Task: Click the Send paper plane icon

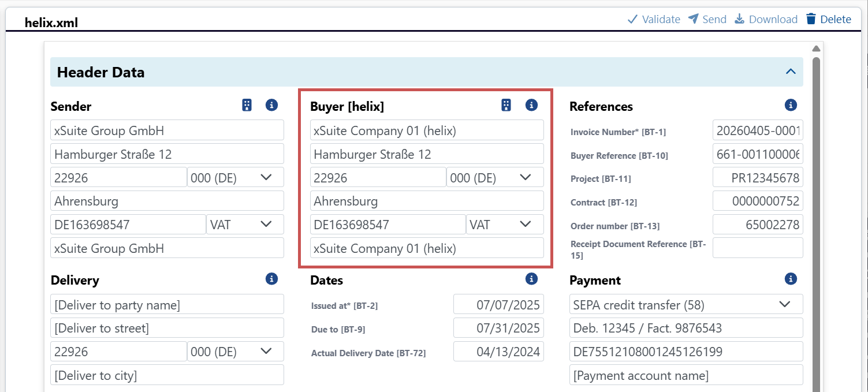Action: [693, 19]
